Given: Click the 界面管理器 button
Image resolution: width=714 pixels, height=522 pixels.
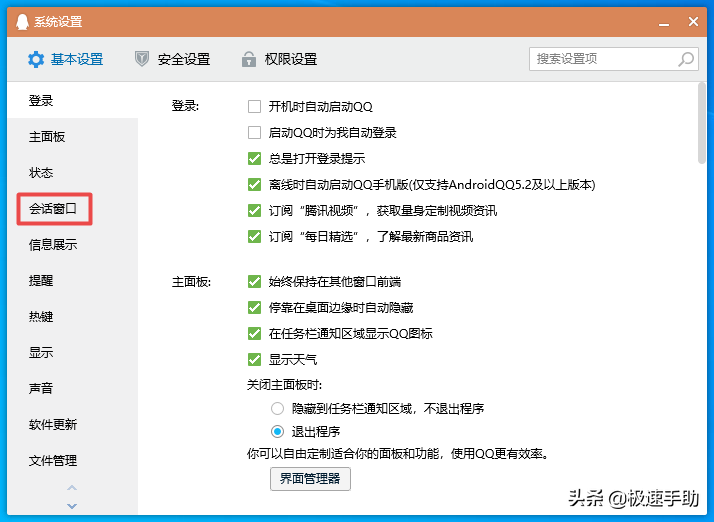Looking at the screenshot, I should 310,479.
